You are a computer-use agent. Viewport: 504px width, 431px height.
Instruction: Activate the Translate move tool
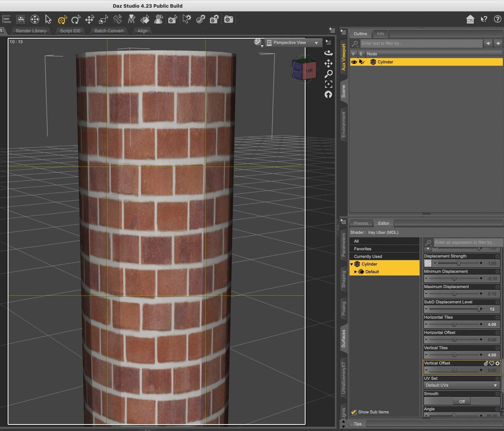click(x=89, y=19)
